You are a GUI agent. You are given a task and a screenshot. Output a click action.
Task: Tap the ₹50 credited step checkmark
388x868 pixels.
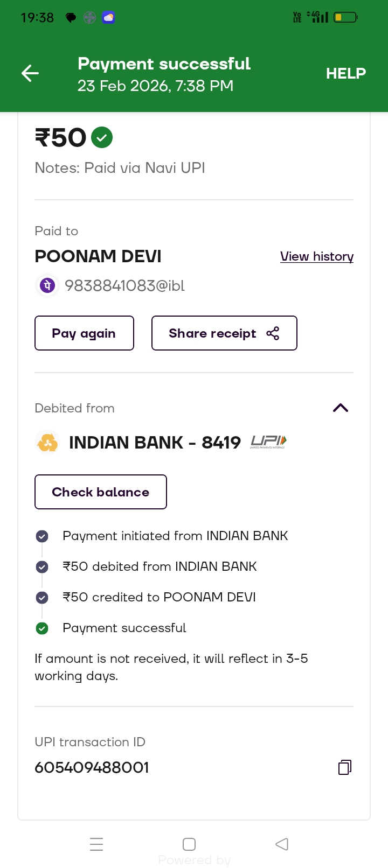pos(42,598)
